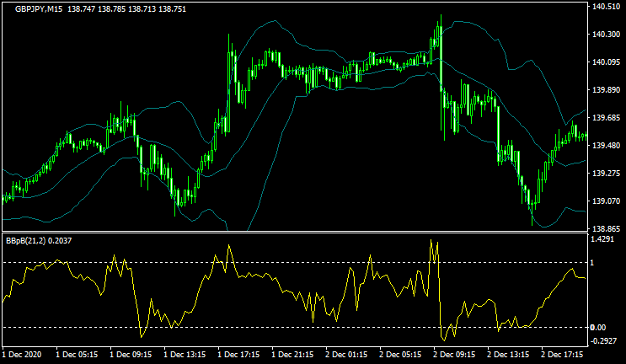
Task: Click the GBPJPY,M15 chart title text
Action: pyautogui.click(x=39, y=8)
